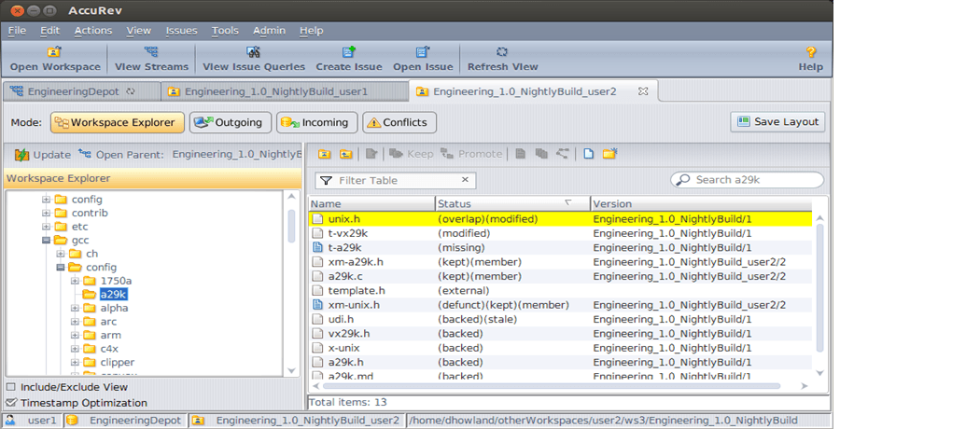Click the search magnifier icon
Viewport: 980px width, 429px height.
[684, 180]
